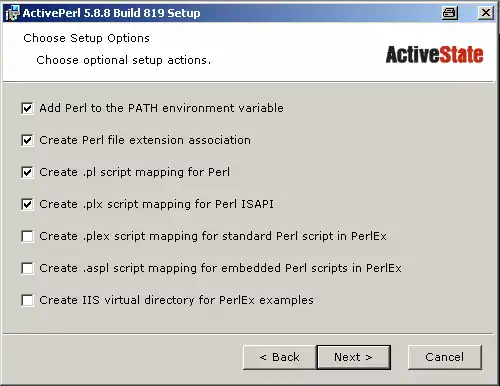Cancel the ActivePerl installation
500x386 pixels.
pyautogui.click(x=445, y=357)
